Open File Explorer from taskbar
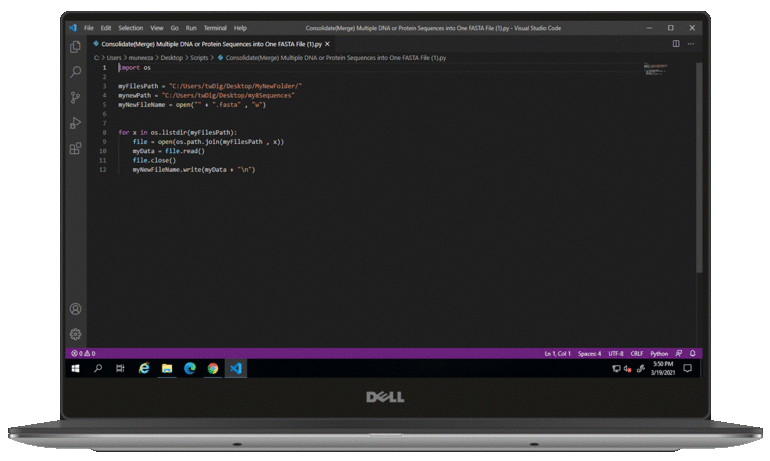 point(167,368)
